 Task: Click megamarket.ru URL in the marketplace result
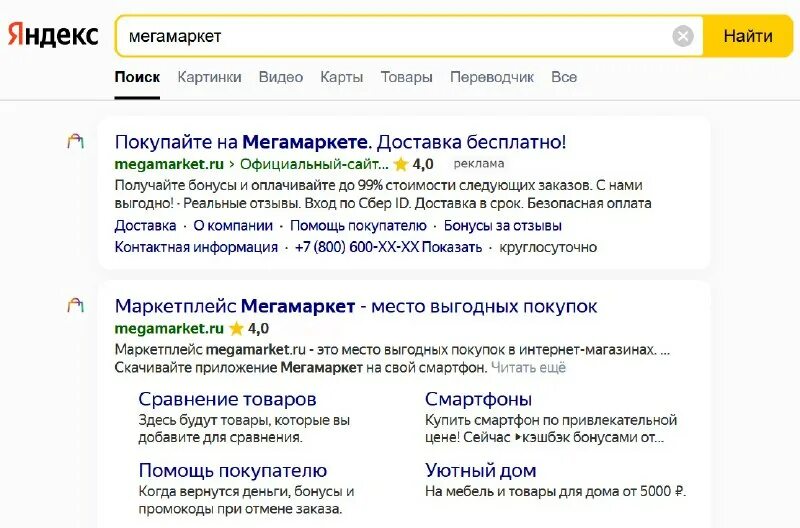(x=169, y=329)
